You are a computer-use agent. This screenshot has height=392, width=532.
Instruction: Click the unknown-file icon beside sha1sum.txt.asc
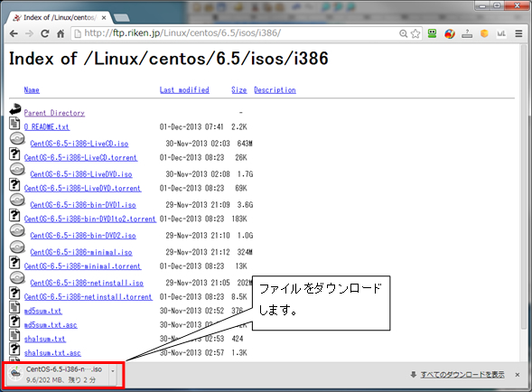coord(14,350)
